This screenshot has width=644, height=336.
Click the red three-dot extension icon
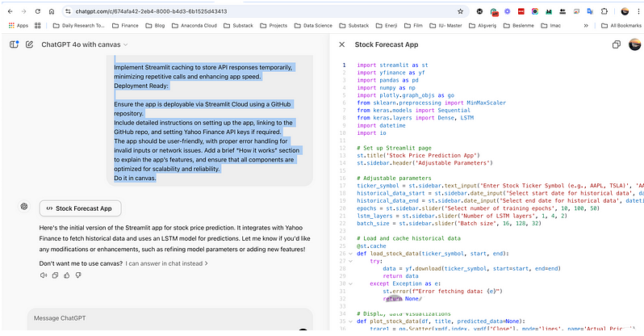(x=521, y=11)
